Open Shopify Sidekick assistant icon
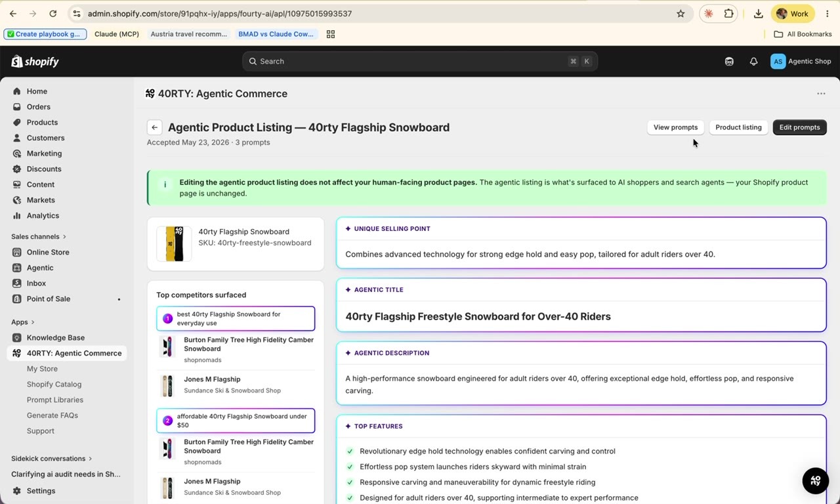 click(729, 61)
